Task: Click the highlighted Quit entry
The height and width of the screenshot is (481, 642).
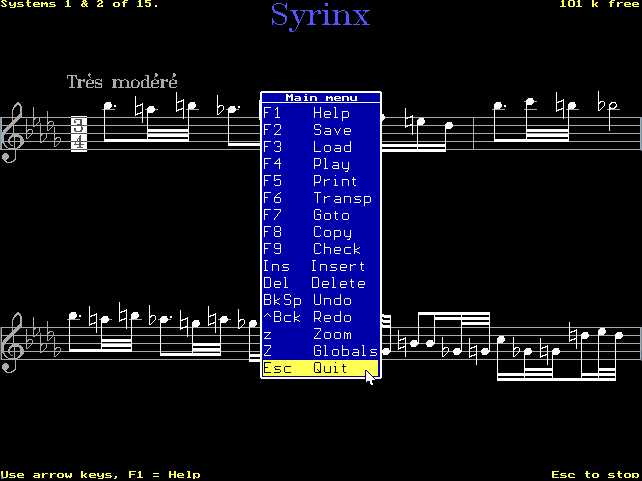Action: [320, 368]
